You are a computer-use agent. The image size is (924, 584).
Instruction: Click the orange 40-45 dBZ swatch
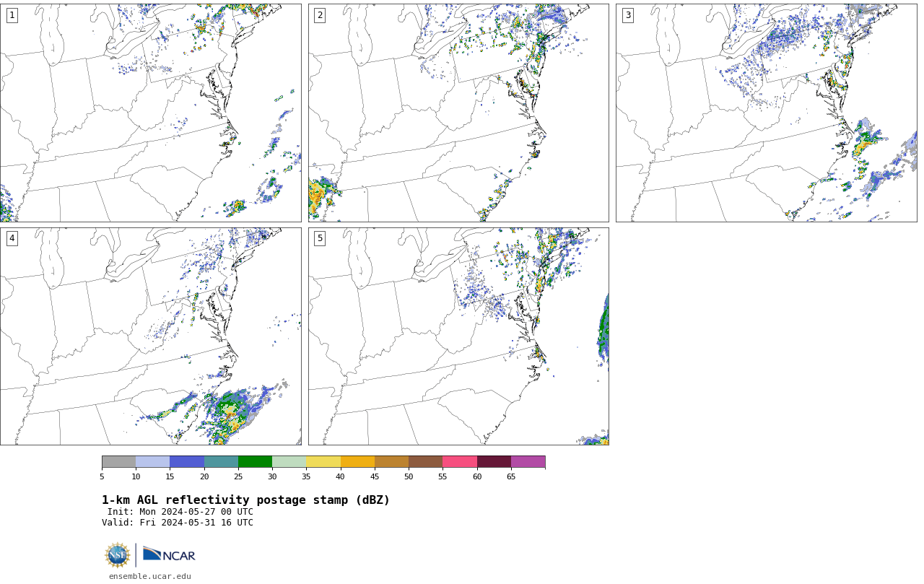coord(357,462)
